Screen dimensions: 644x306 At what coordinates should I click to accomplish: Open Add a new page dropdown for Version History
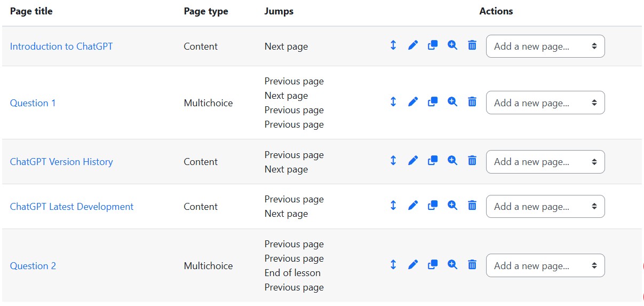(x=545, y=162)
